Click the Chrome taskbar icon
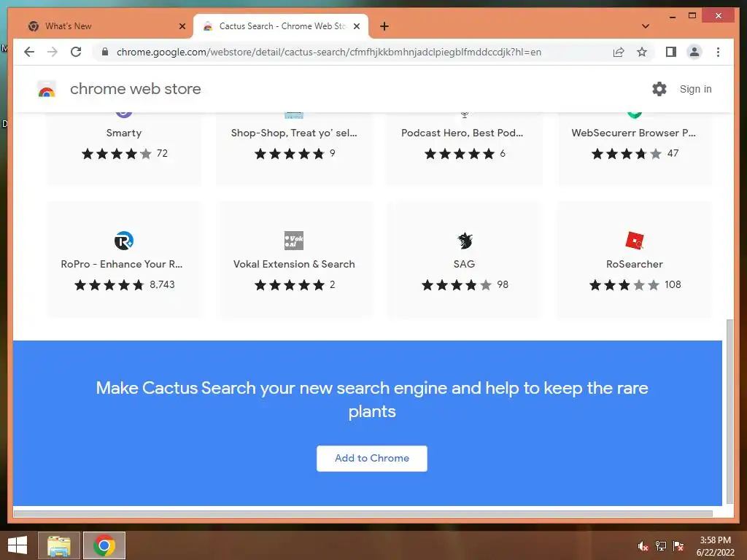747x560 pixels. coord(104,545)
